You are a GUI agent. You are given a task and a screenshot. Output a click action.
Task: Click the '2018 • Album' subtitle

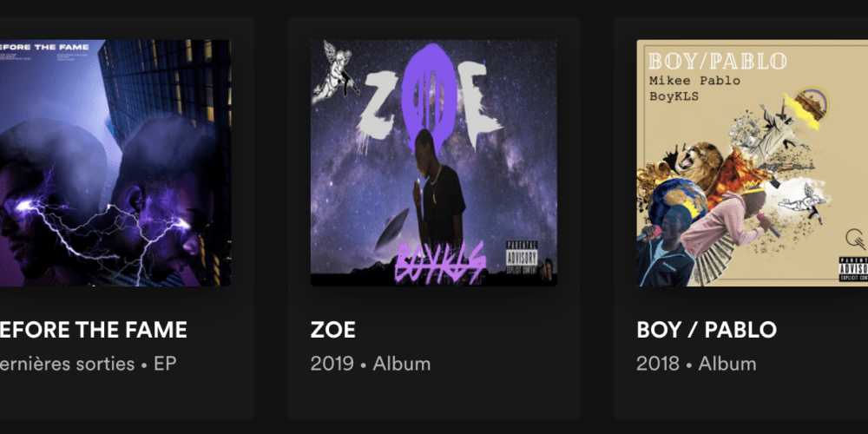point(696,364)
